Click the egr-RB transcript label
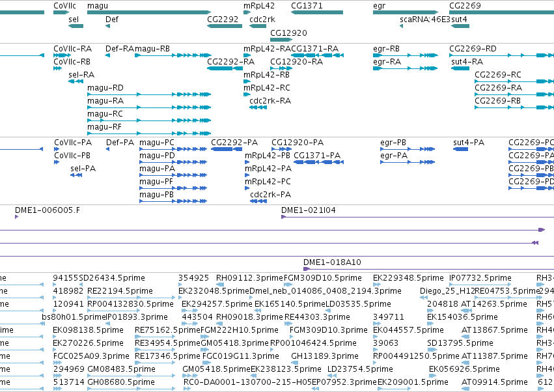The image size is (554, 392). click(386, 49)
